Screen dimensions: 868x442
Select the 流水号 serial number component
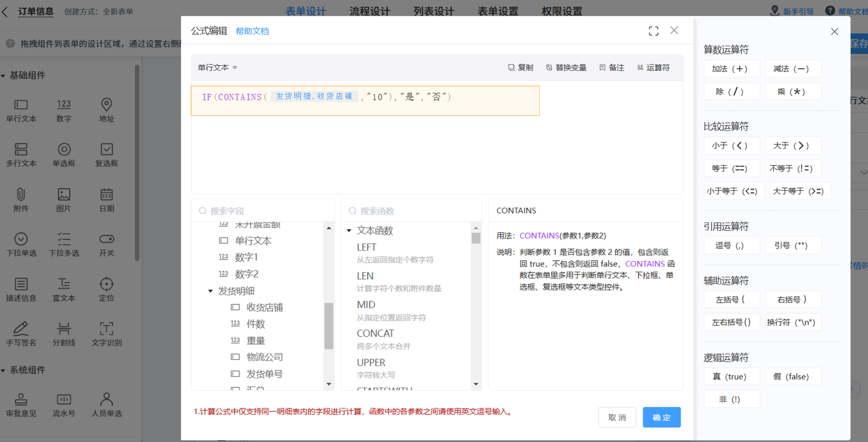tap(64, 405)
